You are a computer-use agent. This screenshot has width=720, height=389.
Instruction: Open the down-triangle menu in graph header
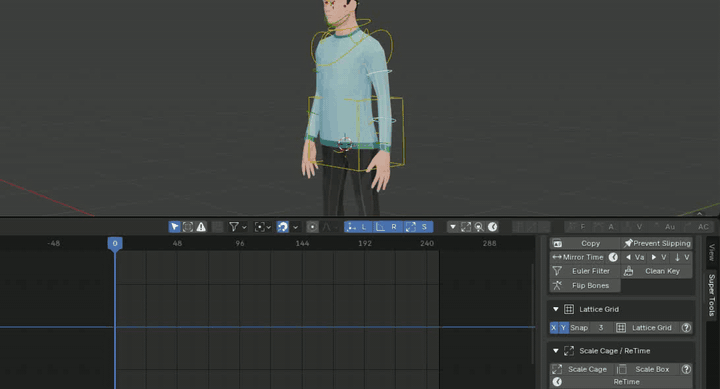tap(453, 227)
